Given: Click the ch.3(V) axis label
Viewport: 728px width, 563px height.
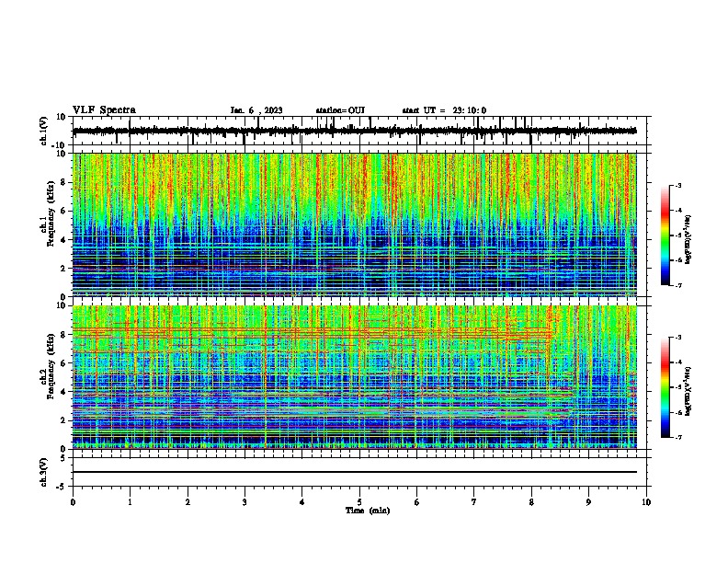Looking at the screenshot, I should [44, 472].
